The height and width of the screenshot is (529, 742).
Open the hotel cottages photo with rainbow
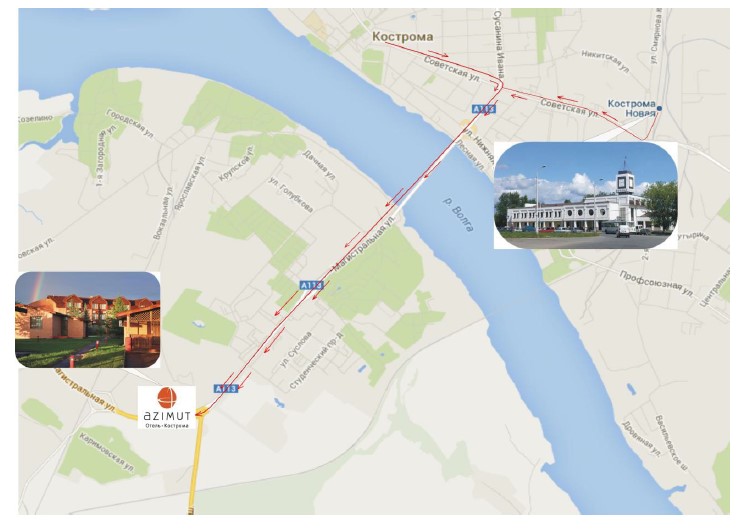(88, 320)
